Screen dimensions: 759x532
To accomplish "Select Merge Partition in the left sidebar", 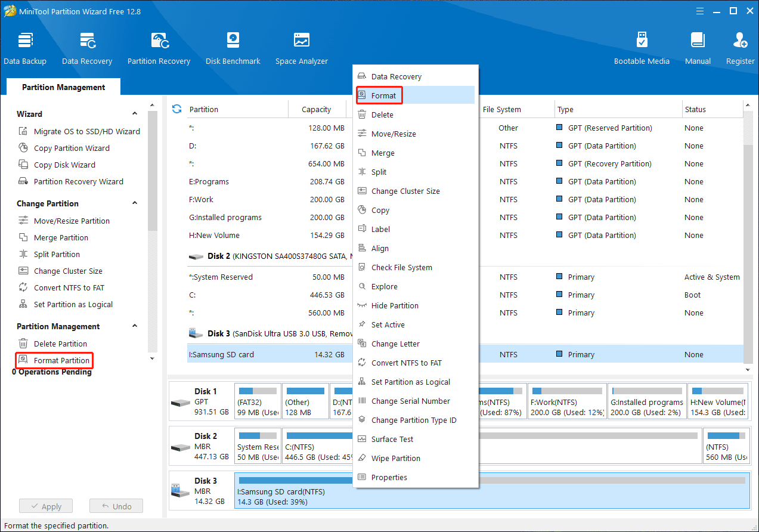I will click(53, 237).
